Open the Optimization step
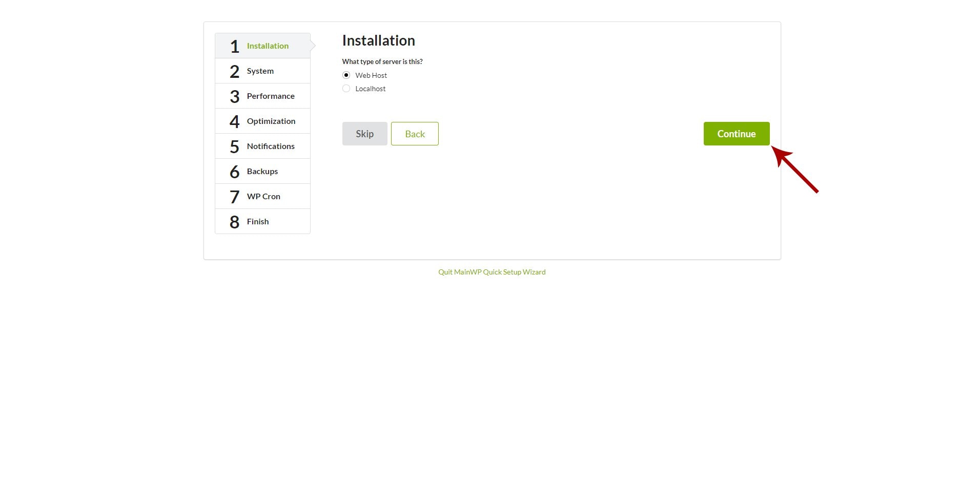 [271, 121]
